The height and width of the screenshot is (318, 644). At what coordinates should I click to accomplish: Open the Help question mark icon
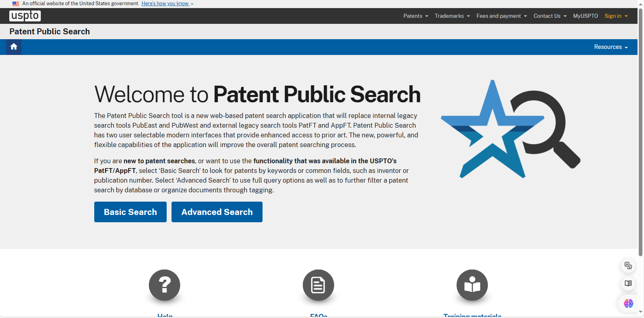coord(164,285)
